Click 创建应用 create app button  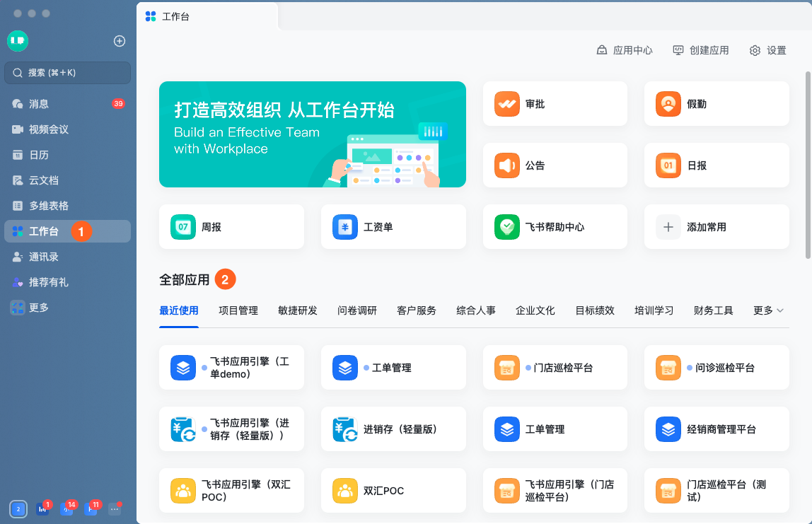tap(701, 50)
